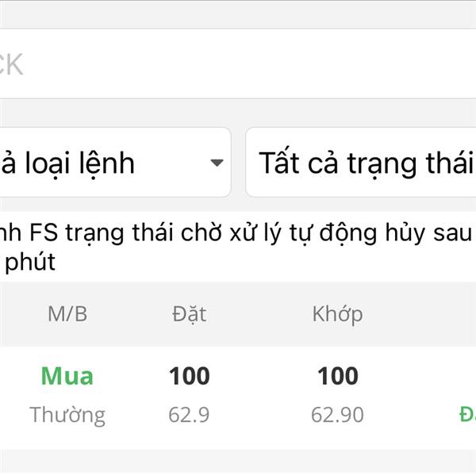Viewport: 476px width, 476px height.
Task: Click the arrow on the loại lệnh dropdown
Action: click(217, 163)
